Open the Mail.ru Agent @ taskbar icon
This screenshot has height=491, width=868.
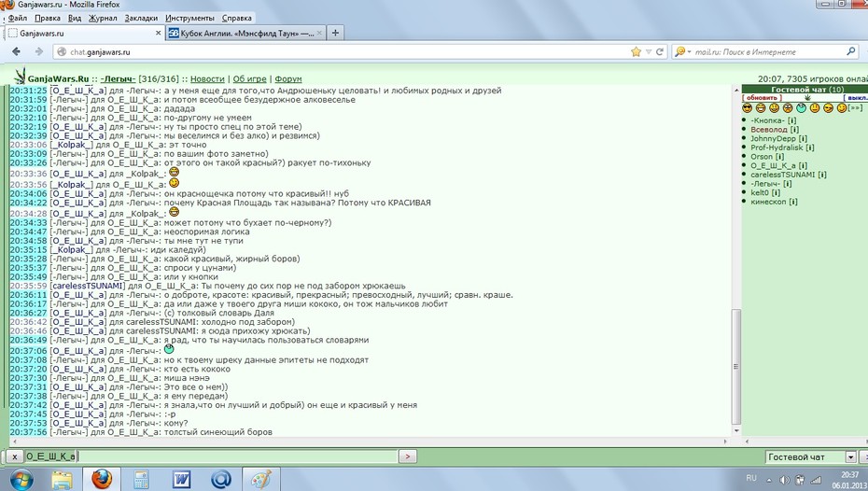click(x=221, y=480)
